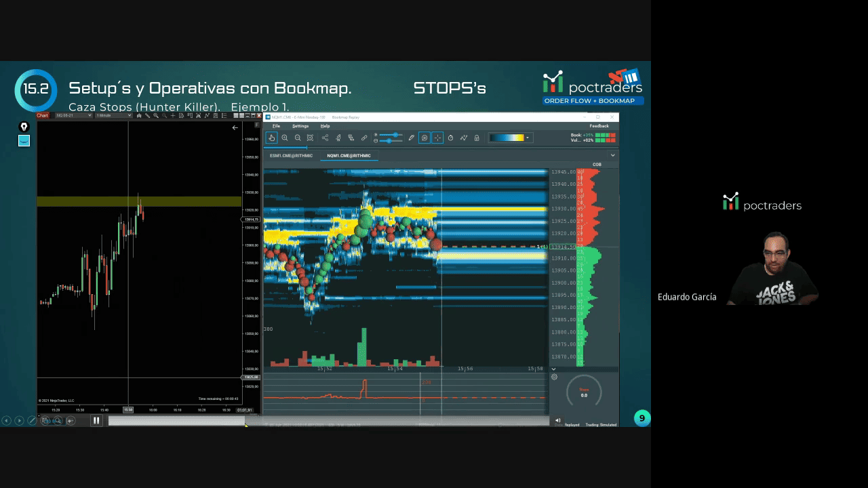This screenshot has height=488, width=868.
Task: Switch to the ESM1.CME@RITHMIC tab
Action: [x=291, y=156]
